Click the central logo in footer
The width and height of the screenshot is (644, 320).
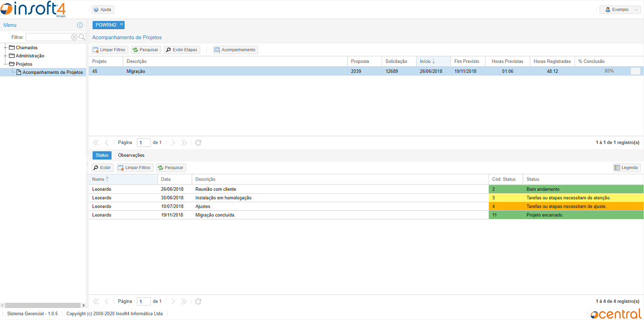click(x=616, y=314)
